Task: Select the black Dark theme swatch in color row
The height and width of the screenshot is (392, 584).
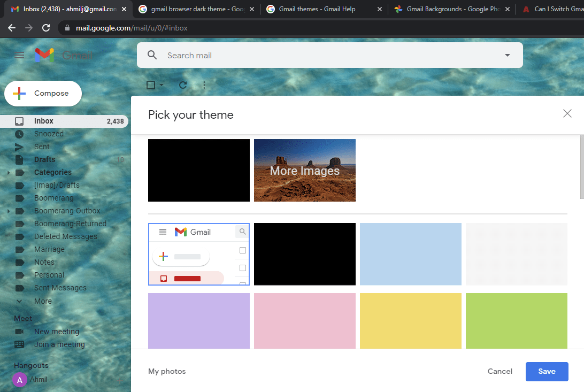Action: pos(305,254)
